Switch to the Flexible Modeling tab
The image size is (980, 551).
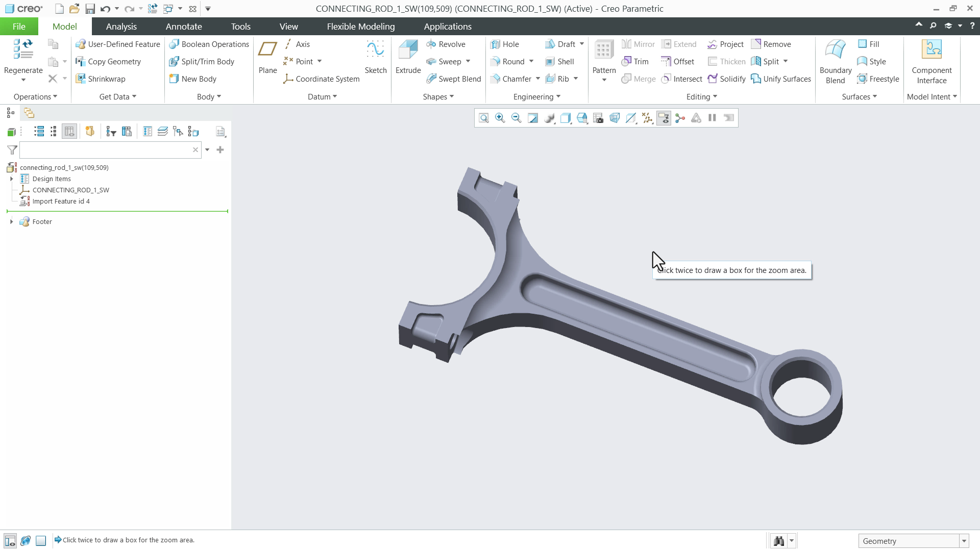(x=360, y=27)
